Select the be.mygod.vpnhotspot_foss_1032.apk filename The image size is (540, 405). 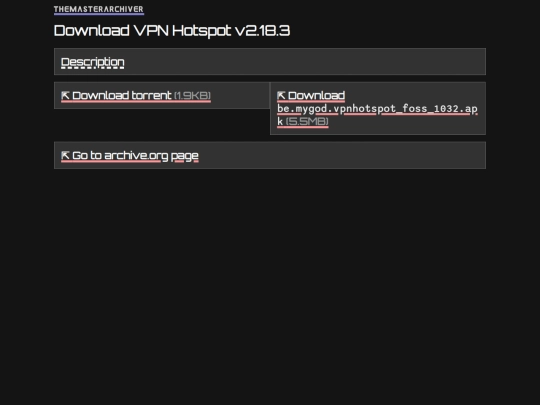tap(377, 115)
